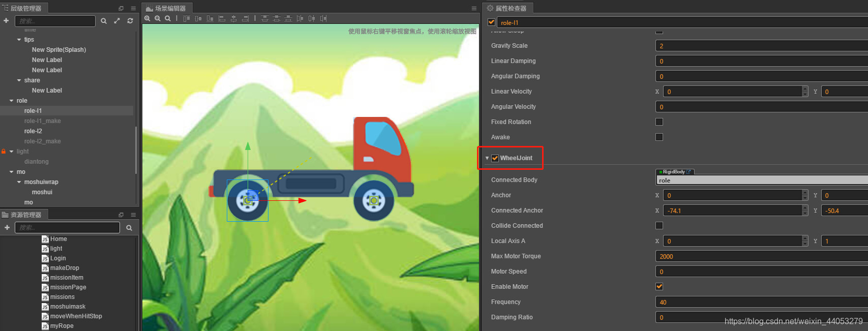Toggle the Awake checkbox
The image size is (868, 331).
[660, 137]
